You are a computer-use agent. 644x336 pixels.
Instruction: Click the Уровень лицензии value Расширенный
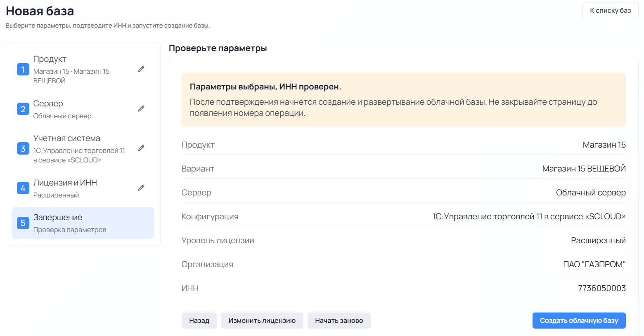pyautogui.click(x=598, y=240)
